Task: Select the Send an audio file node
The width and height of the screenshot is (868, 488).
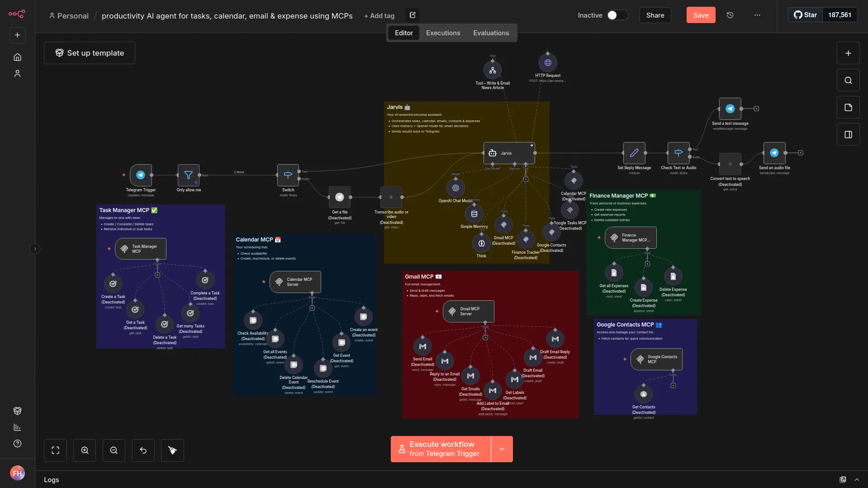Action: point(774,153)
